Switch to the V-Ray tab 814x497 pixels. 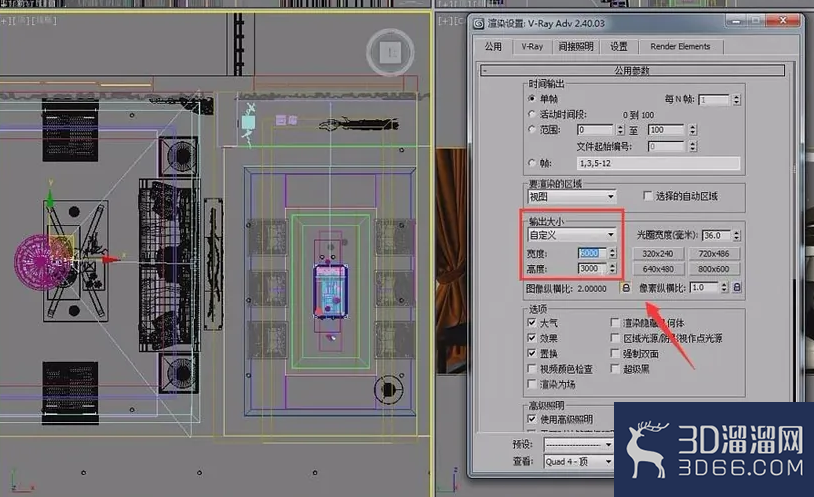pyautogui.click(x=532, y=46)
